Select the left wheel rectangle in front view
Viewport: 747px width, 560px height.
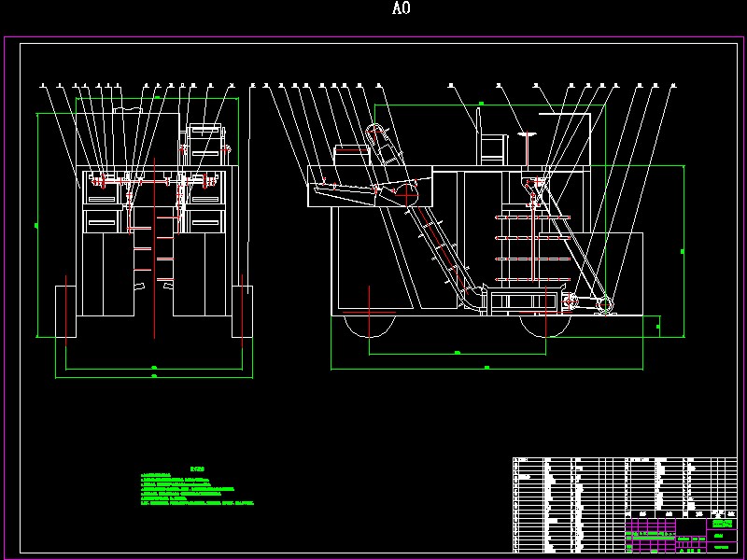click(x=65, y=312)
